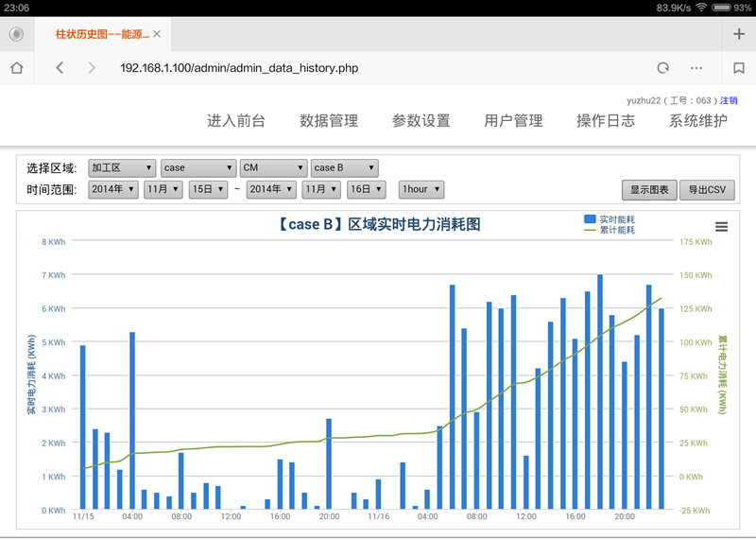756x540 pixels.
Task: Open a new browser tab
Action: (739, 34)
